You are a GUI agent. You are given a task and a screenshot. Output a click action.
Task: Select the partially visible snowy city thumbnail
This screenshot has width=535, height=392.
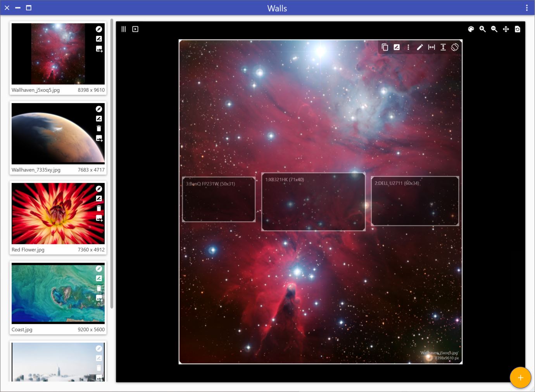coord(58,362)
